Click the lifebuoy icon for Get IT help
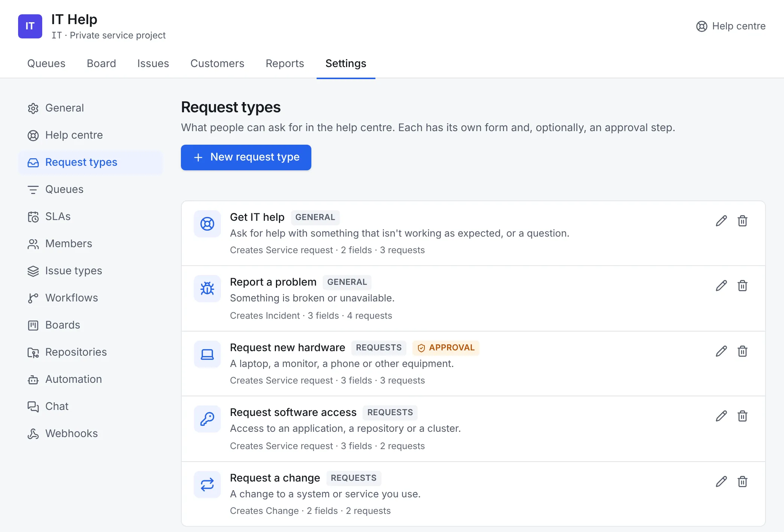The width and height of the screenshot is (784, 532). [207, 224]
